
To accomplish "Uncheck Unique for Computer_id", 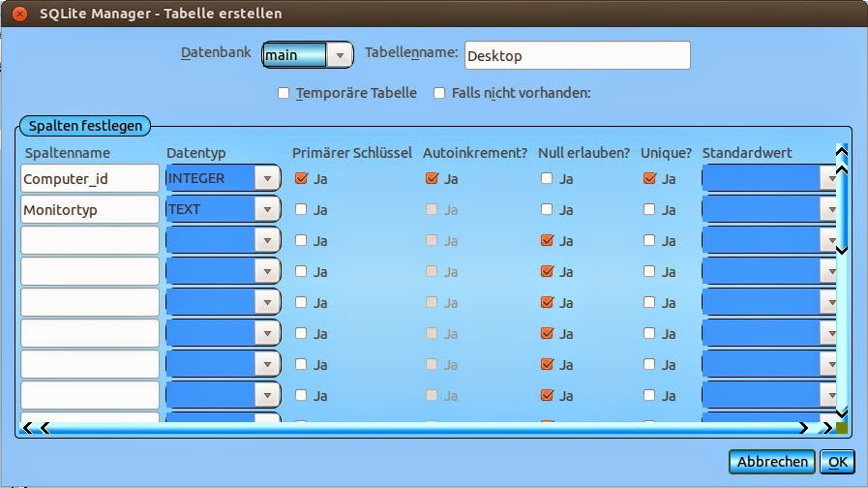I will point(650,178).
